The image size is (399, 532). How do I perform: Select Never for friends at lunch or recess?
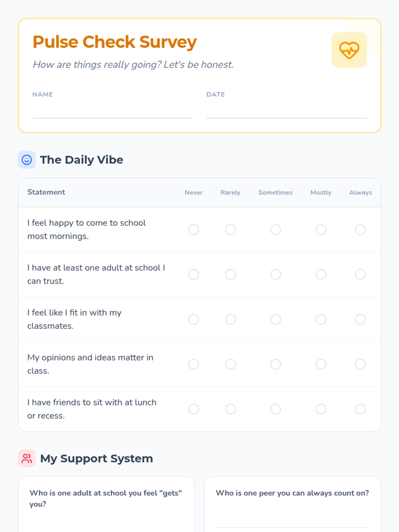(x=194, y=409)
